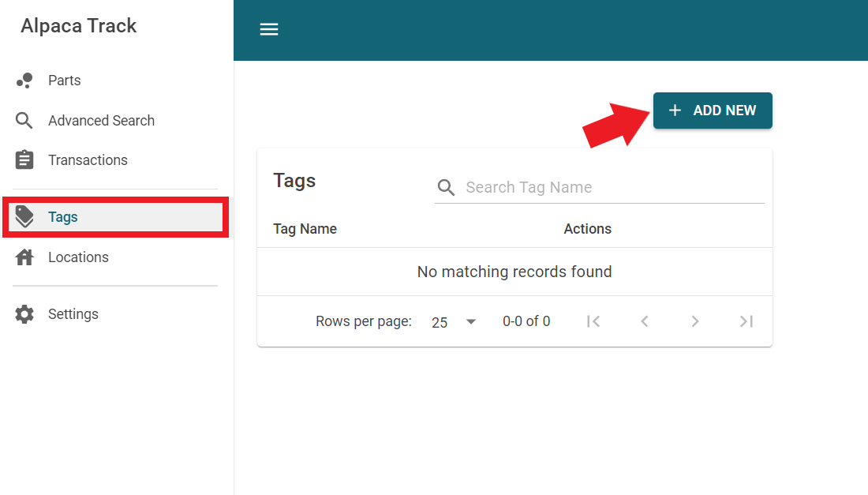This screenshot has height=495, width=868.
Task: Toggle the hamburger navigation menu
Action: (x=269, y=29)
